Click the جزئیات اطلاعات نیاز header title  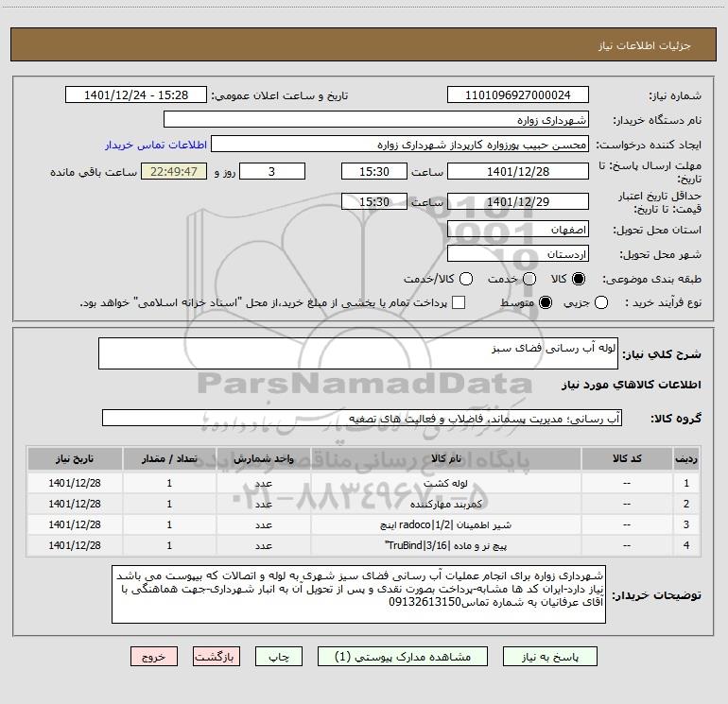coord(644,45)
